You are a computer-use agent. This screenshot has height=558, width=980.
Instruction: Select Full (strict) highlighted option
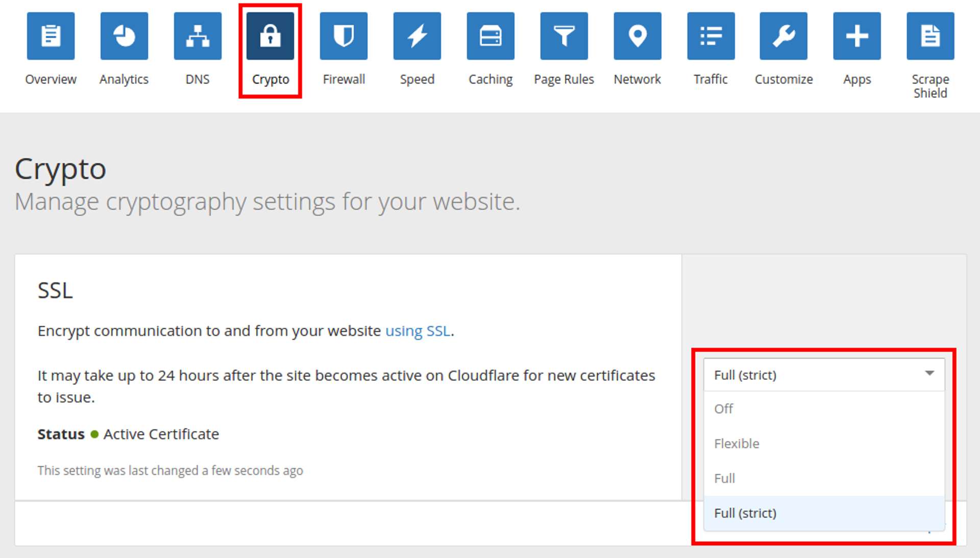(745, 513)
